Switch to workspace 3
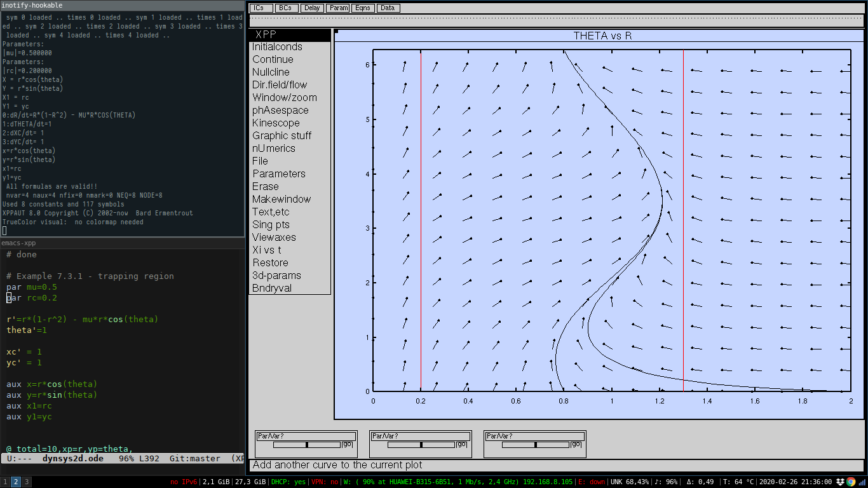 [x=27, y=482]
